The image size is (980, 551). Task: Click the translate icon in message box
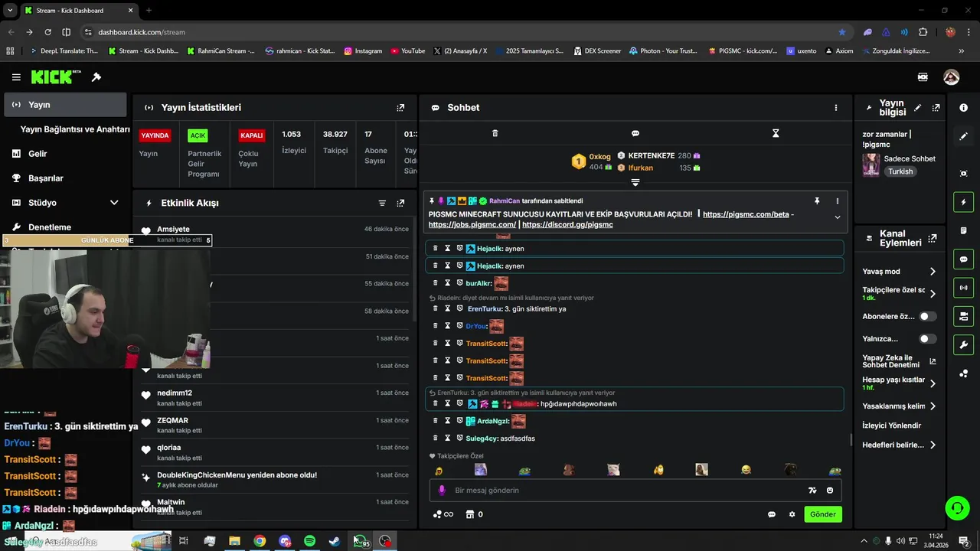pos(812,491)
